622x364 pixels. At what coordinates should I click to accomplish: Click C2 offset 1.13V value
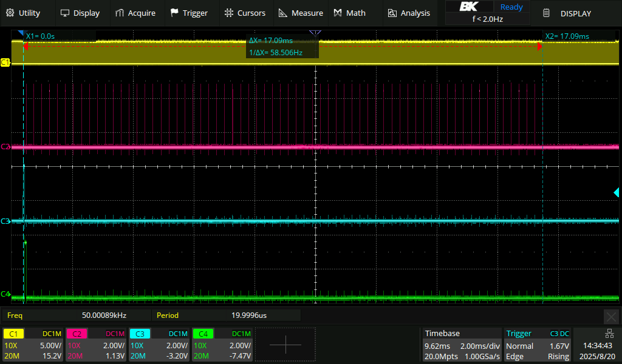115,356
